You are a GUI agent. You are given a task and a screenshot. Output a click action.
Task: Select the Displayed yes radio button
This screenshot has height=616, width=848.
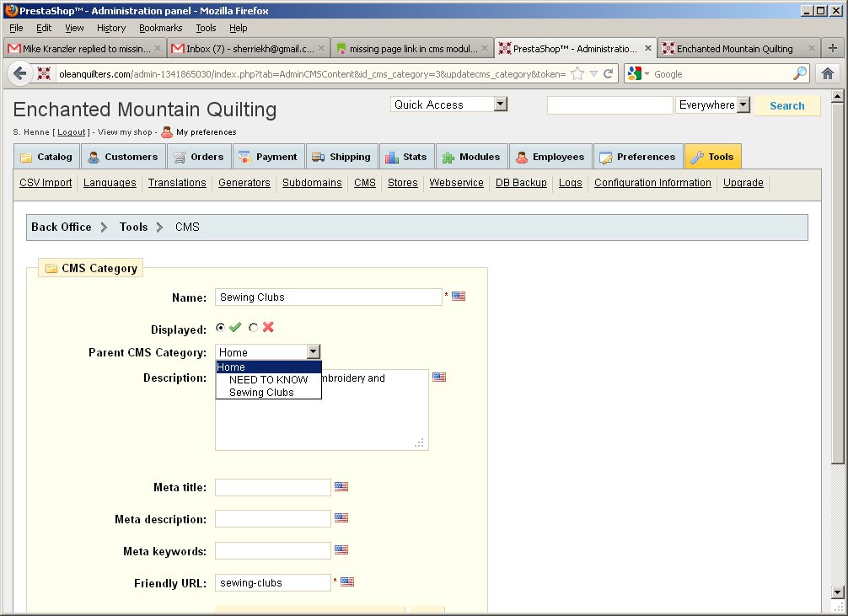click(x=221, y=328)
